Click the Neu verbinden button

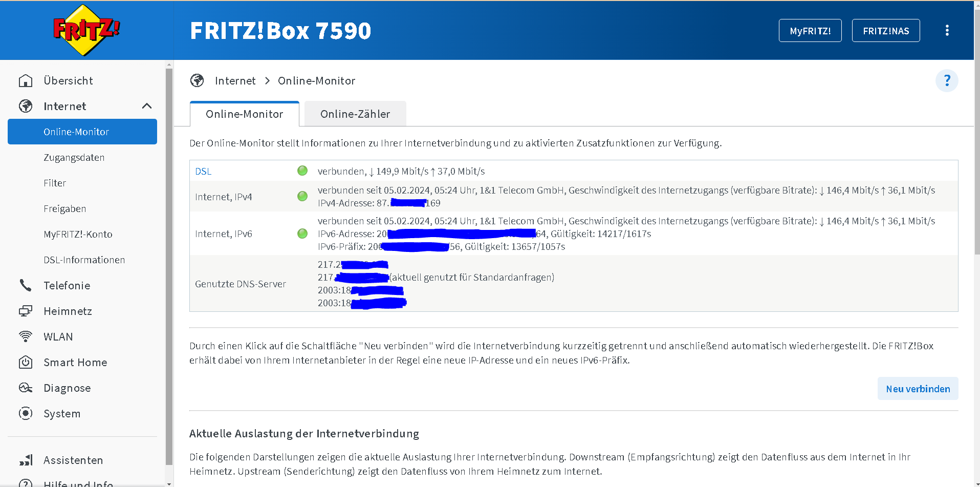pos(918,389)
